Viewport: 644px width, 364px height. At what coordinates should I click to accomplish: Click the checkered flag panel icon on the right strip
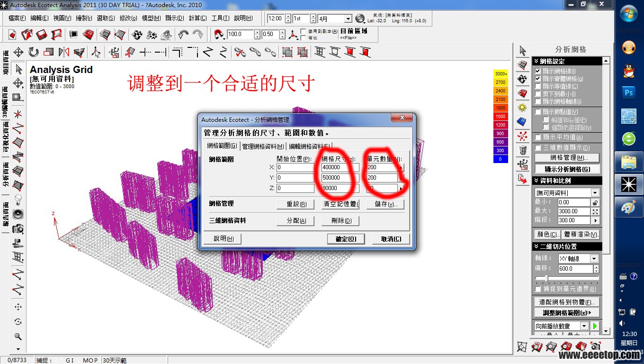point(522,79)
